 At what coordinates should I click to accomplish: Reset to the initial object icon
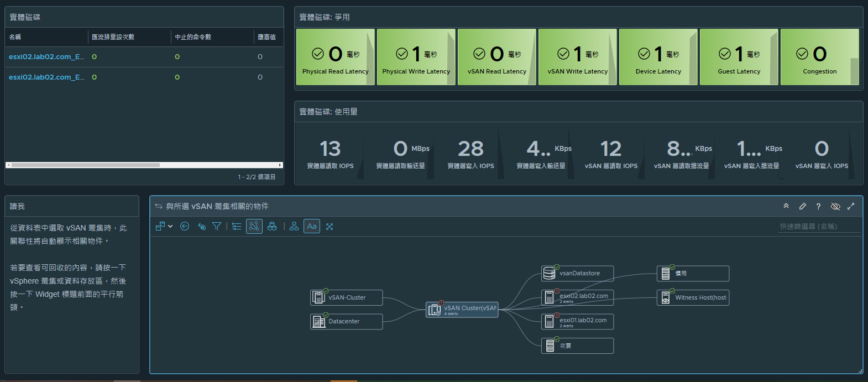point(201,226)
